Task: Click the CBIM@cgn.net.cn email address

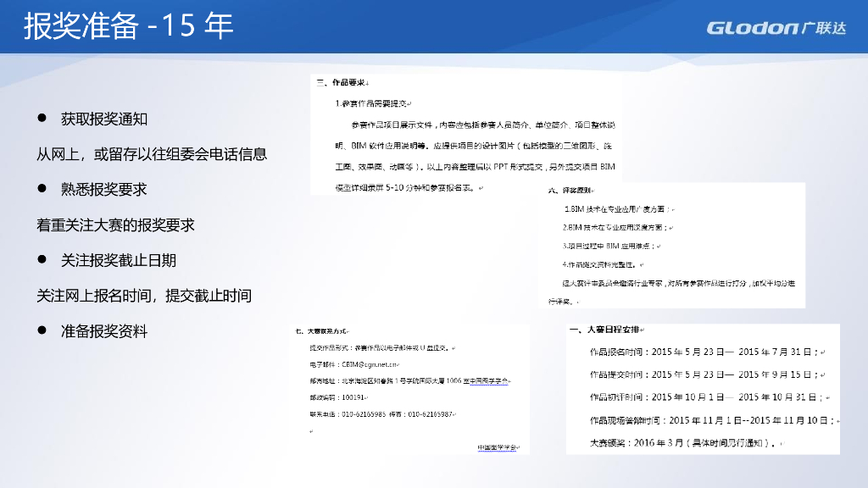Action: pyautogui.click(x=368, y=364)
